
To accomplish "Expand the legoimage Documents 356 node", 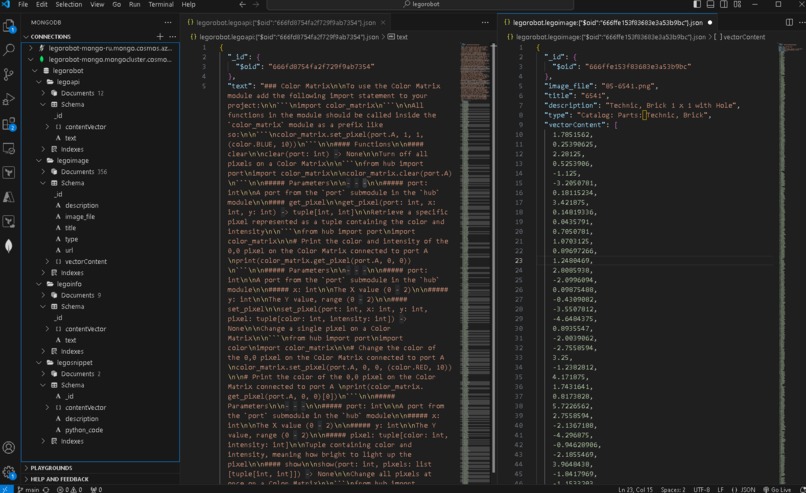I will [x=43, y=172].
